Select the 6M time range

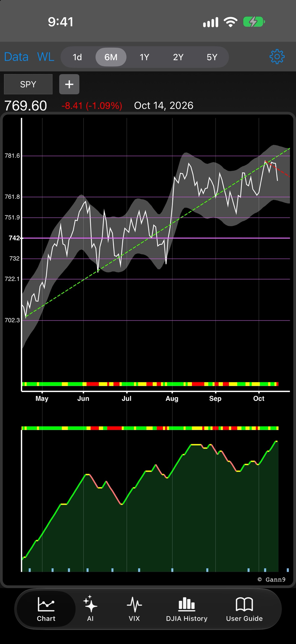(x=111, y=57)
